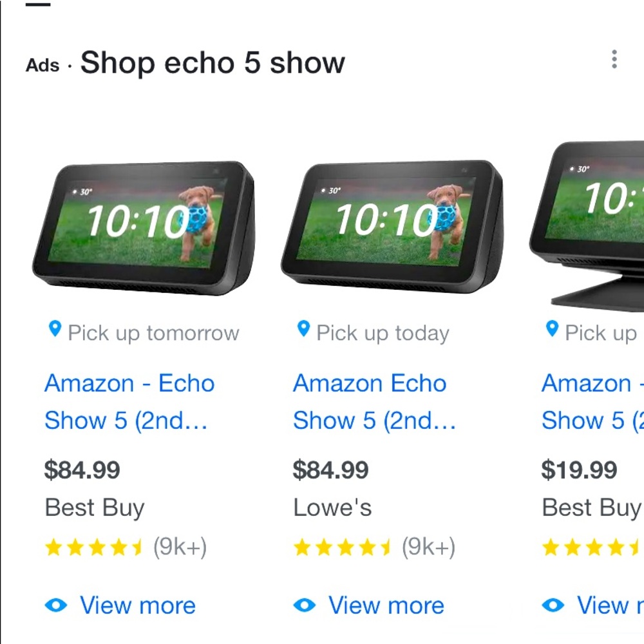Click View more under the Best Buy listing
Viewport: 644px width, 644px height.
(137, 605)
